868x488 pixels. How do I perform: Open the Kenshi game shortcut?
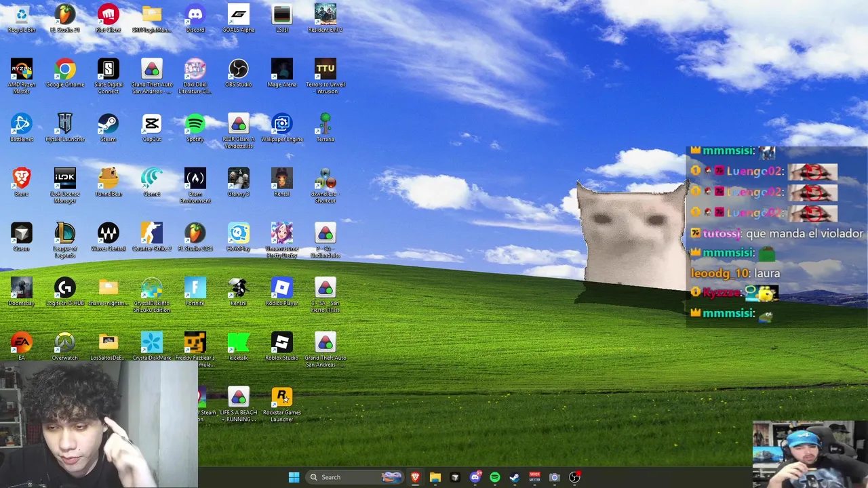(239, 292)
